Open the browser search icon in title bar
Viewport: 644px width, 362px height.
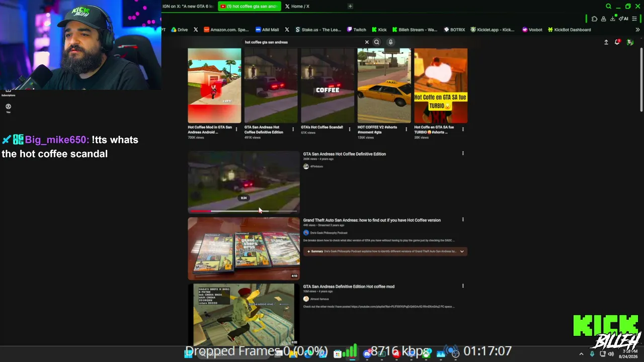point(608,7)
